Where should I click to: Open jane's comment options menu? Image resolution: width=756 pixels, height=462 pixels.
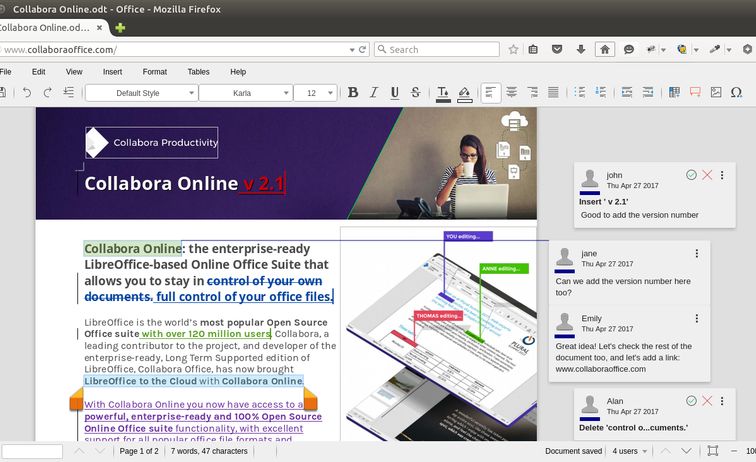coord(697,253)
